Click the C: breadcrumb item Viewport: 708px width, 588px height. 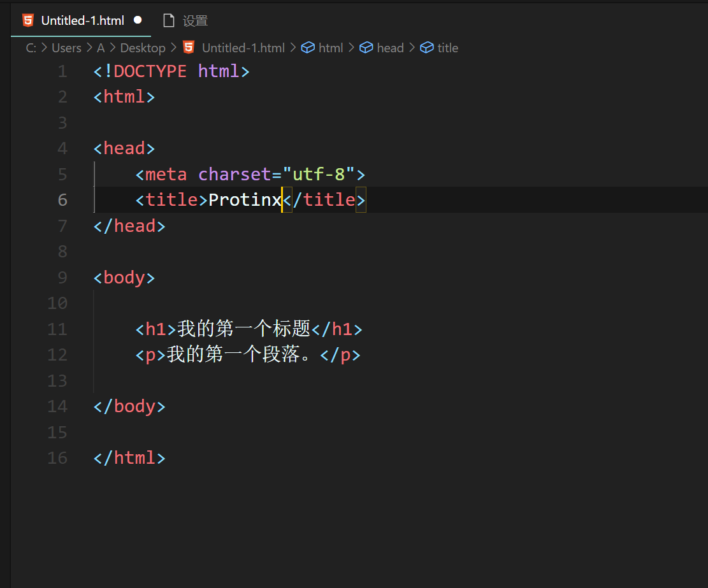click(x=31, y=47)
